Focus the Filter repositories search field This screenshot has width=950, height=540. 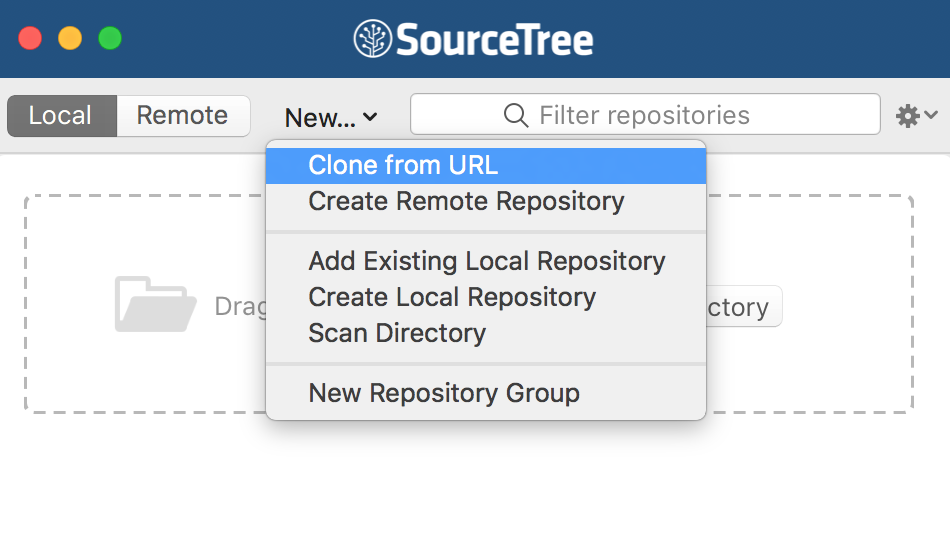click(x=660, y=115)
